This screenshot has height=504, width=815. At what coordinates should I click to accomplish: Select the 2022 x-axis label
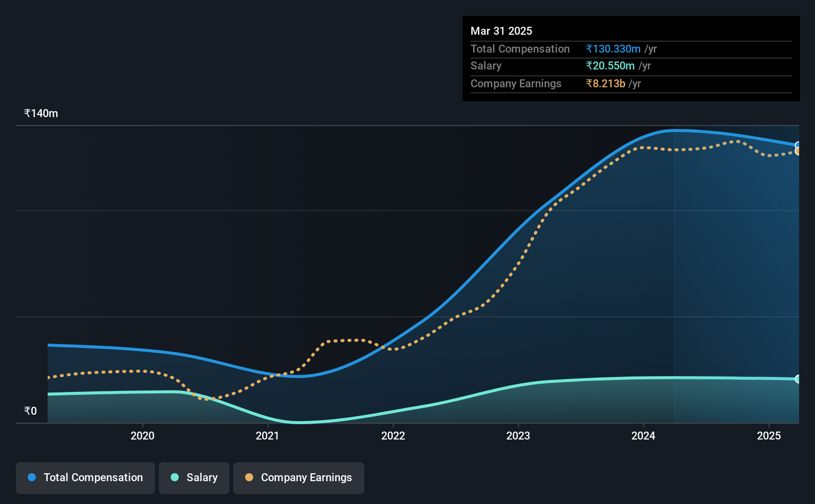click(x=393, y=436)
